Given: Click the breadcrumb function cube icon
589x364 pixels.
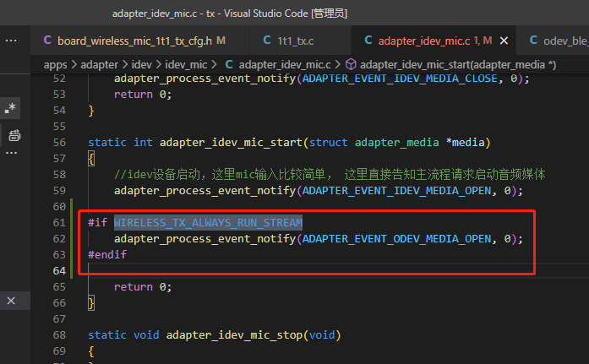Looking at the screenshot, I should [x=351, y=64].
